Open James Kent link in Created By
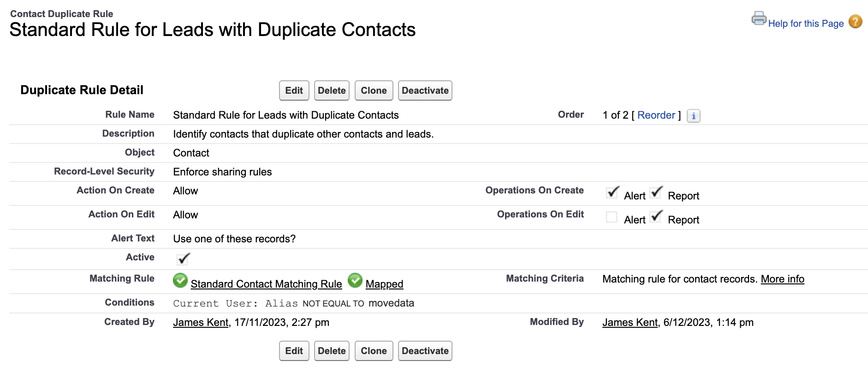This screenshot has width=868, height=373. [201, 322]
